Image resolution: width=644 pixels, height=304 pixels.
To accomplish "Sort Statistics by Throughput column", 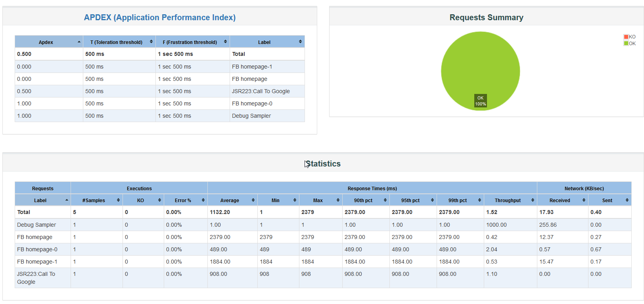I will coord(510,200).
